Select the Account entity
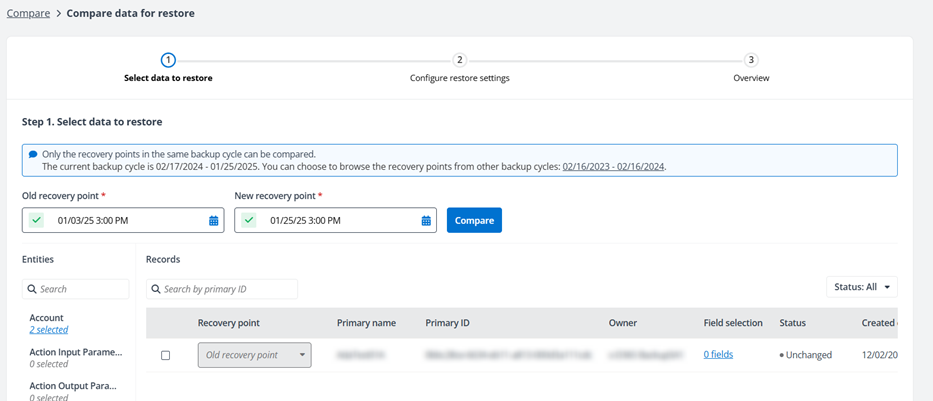 point(46,318)
